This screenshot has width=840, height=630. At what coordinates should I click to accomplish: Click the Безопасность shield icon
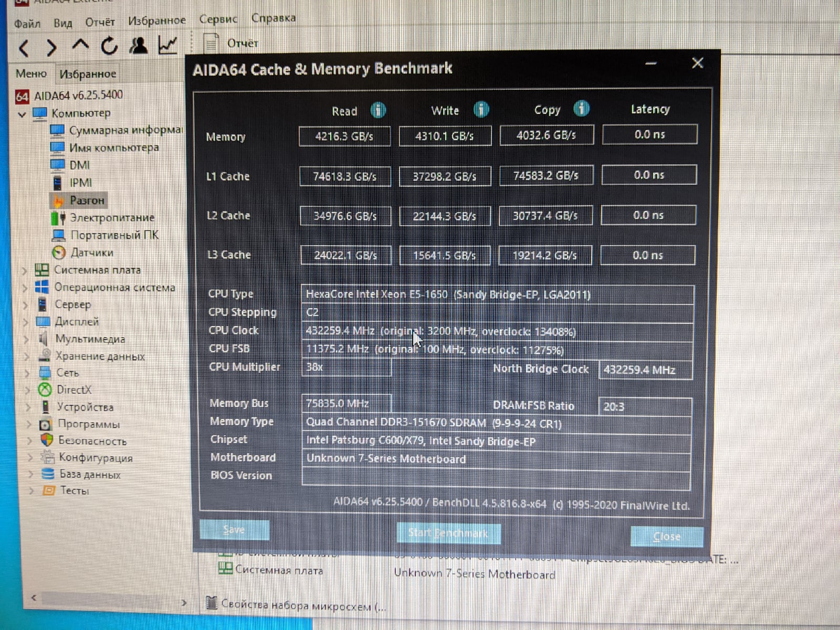point(47,440)
